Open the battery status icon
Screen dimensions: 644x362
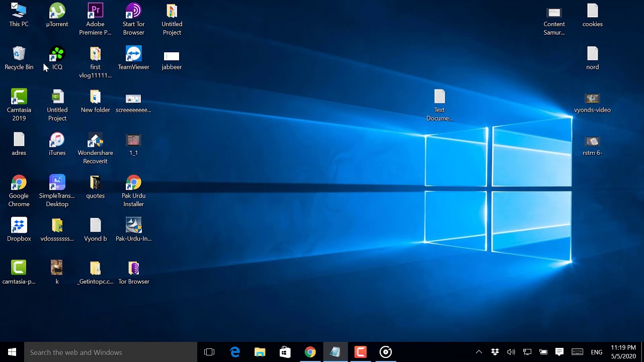(543, 352)
